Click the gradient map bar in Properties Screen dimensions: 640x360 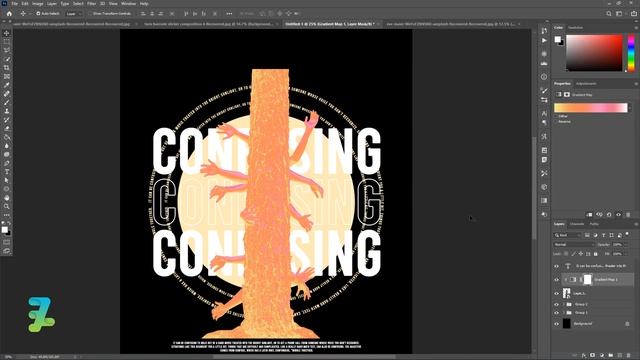[591, 108]
